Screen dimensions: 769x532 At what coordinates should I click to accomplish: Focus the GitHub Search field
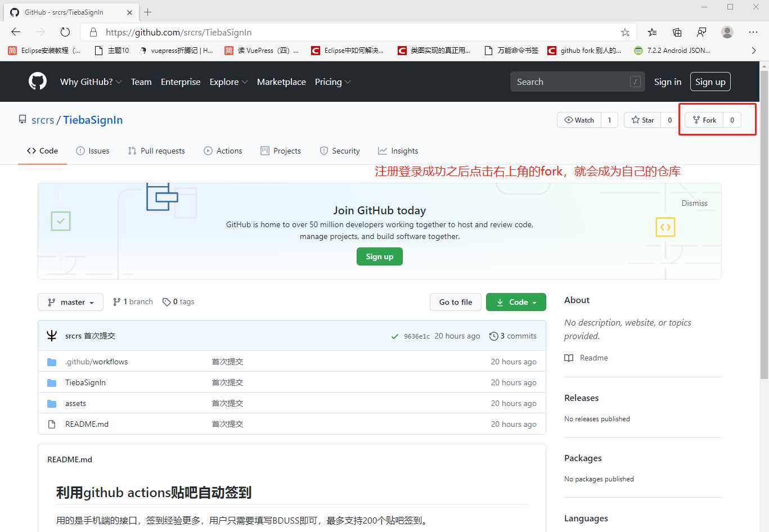[x=577, y=82]
